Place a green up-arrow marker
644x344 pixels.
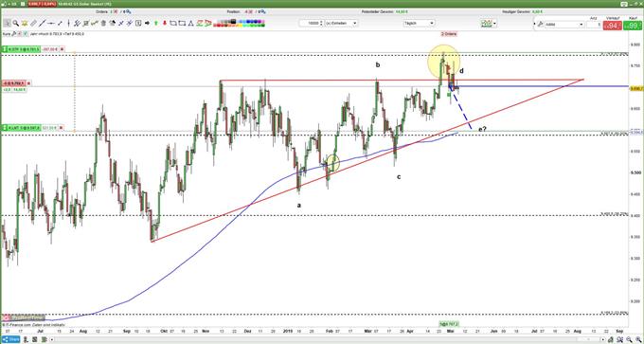pyautogui.click(x=156, y=24)
